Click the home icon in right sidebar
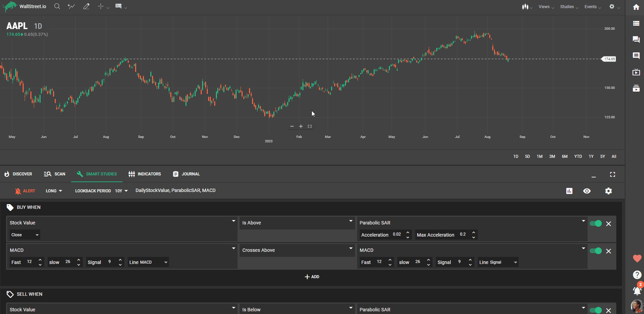644x314 pixels. click(x=636, y=7)
